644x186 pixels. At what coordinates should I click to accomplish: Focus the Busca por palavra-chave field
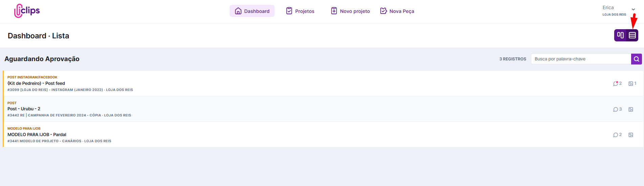(581, 59)
